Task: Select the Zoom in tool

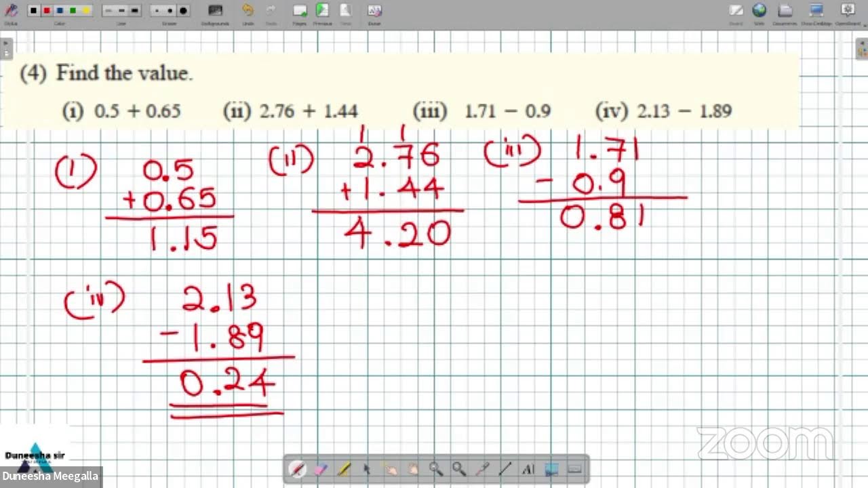Action: 436,469
